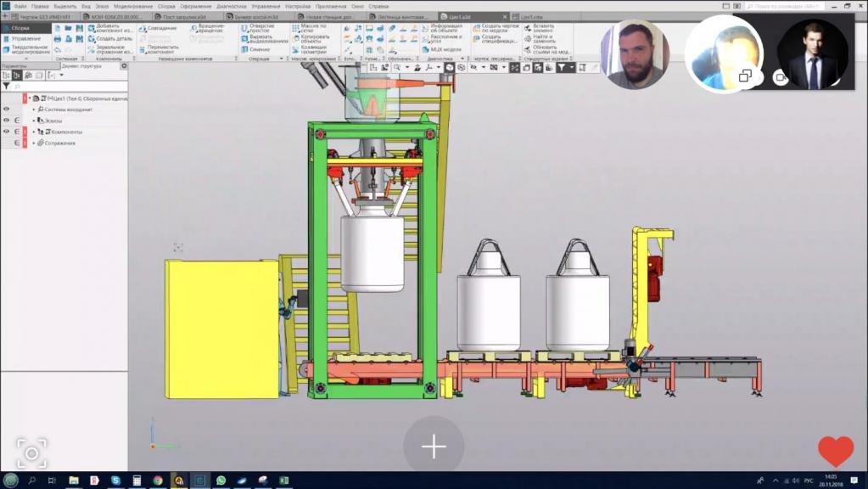Click the Добавить компонент tool icon
The height and width of the screenshot is (489, 868).
point(92,28)
